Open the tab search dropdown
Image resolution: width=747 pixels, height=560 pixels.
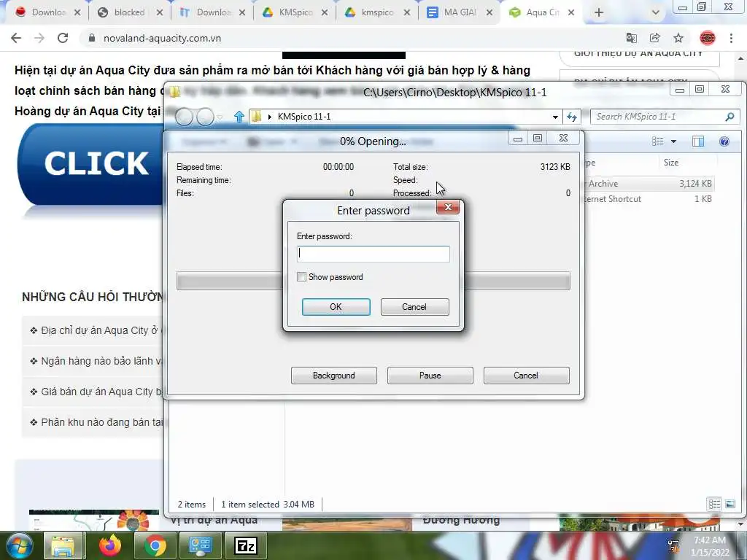click(x=656, y=12)
